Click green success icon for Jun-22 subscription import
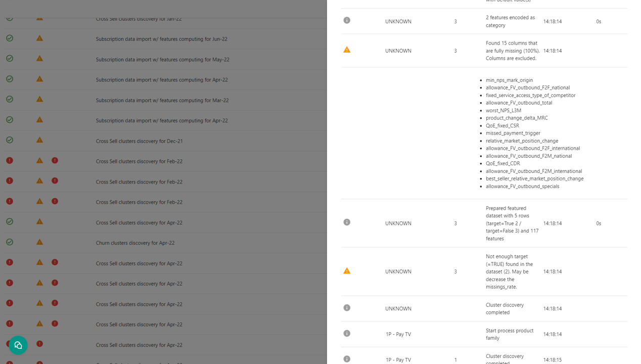 [x=10, y=38]
